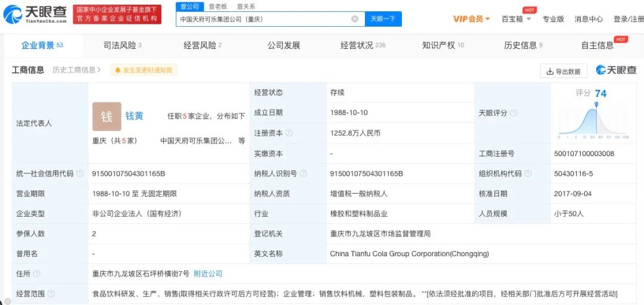Click the 导出数据 export button
The image size is (644, 305).
563,71
